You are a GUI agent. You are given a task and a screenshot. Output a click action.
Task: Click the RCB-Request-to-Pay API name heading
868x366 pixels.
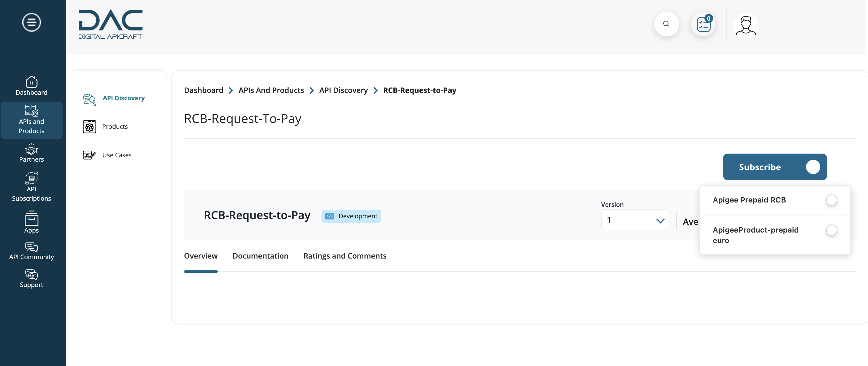tap(257, 215)
